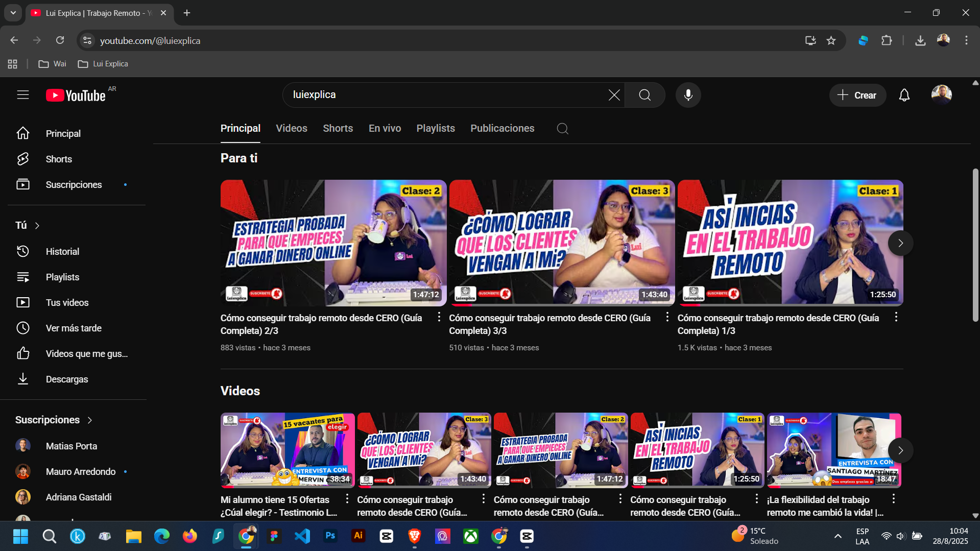Expand the Tú section chevron
This screenshot has width=980, height=551.
pyautogui.click(x=37, y=225)
